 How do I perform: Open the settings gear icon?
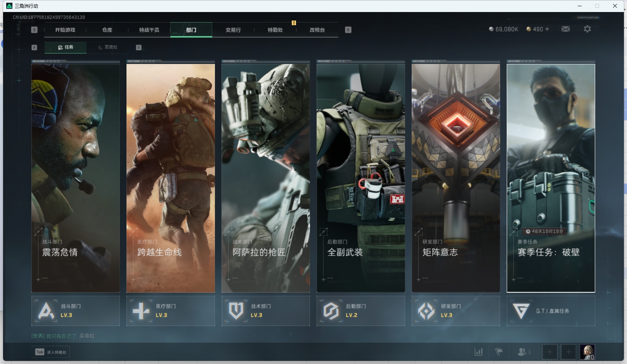pos(587,29)
